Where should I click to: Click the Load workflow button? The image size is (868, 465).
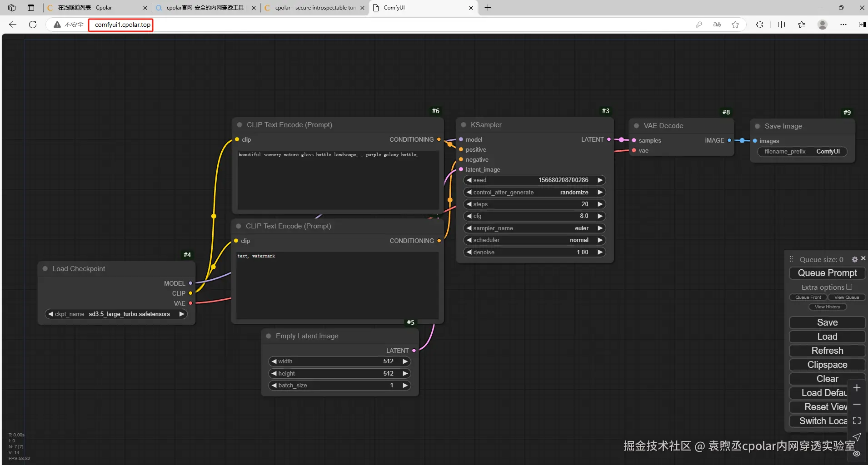click(x=827, y=336)
